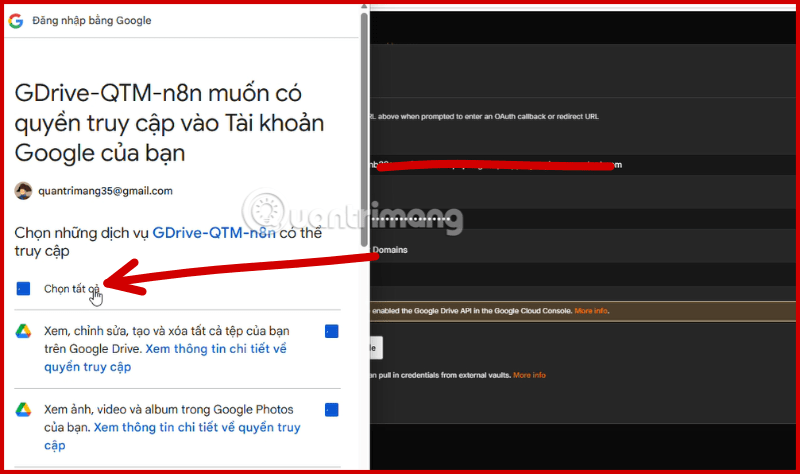
Task: Click the masked client secret field in n8n
Action: [583, 219]
